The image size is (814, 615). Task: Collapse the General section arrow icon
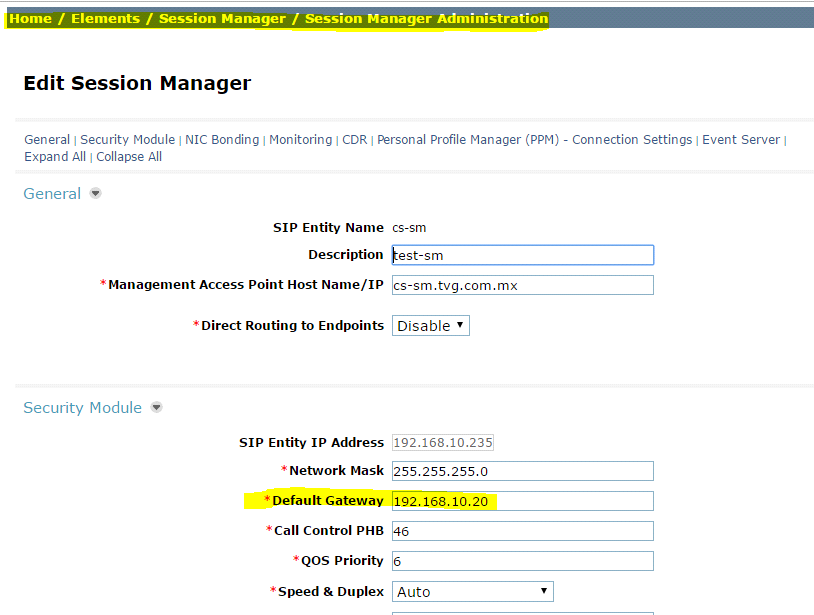pos(95,194)
